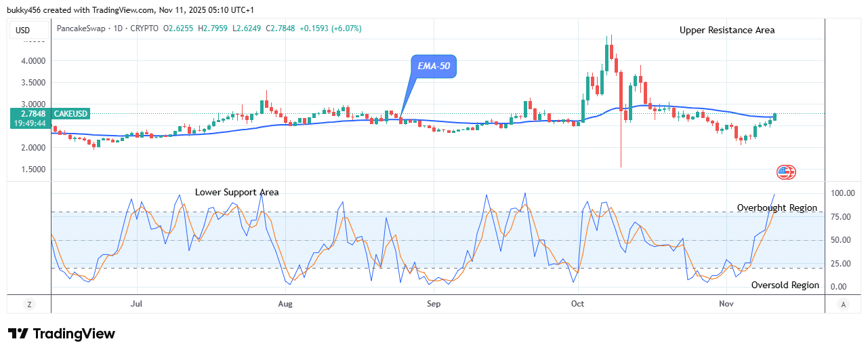868x354 pixels.
Task: Click the 100.00 oscillator scale label
Action: click(x=844, y=193)
